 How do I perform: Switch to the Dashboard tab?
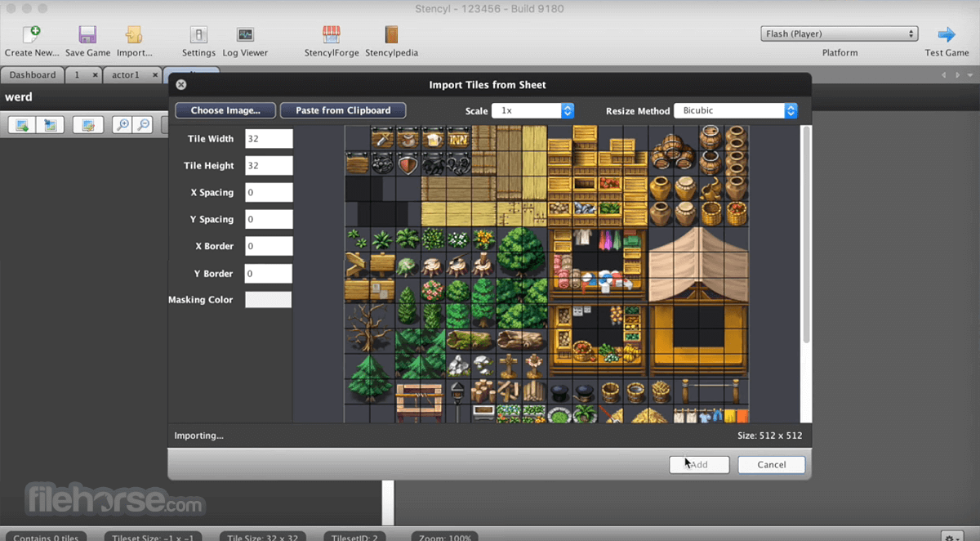pyautogui.click(x=33, y=74)
